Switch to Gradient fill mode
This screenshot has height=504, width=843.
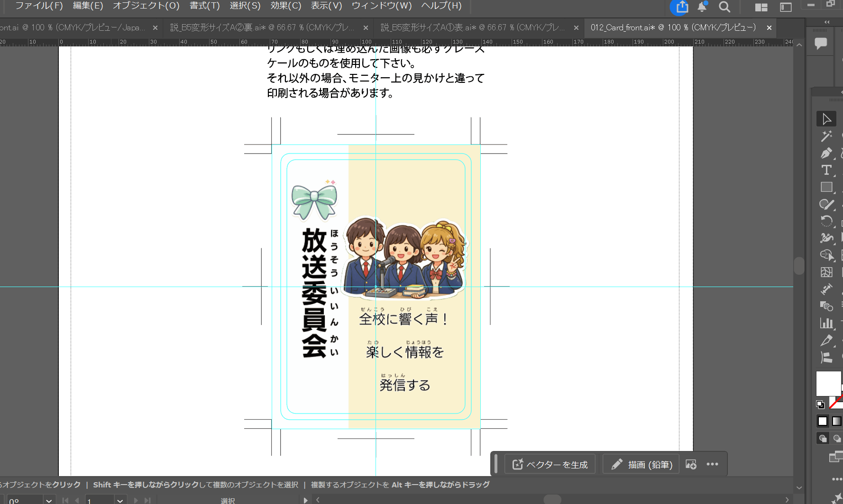pyautogui.click(x=837, y=421)
